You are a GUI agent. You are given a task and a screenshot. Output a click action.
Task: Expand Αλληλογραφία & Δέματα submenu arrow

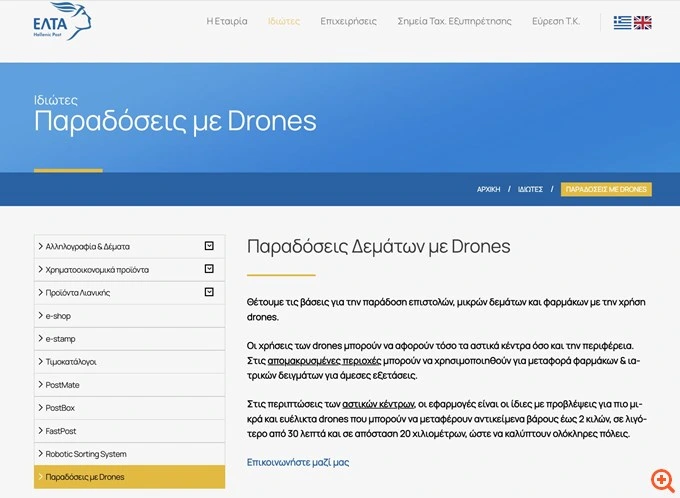(x=209, y=245)
